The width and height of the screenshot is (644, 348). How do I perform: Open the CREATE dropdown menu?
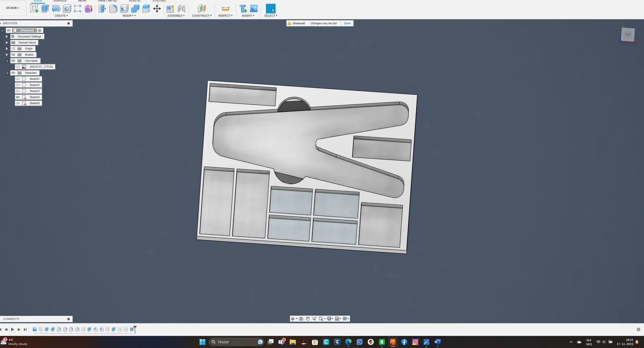pyautogui.click(x=61, y=16)
